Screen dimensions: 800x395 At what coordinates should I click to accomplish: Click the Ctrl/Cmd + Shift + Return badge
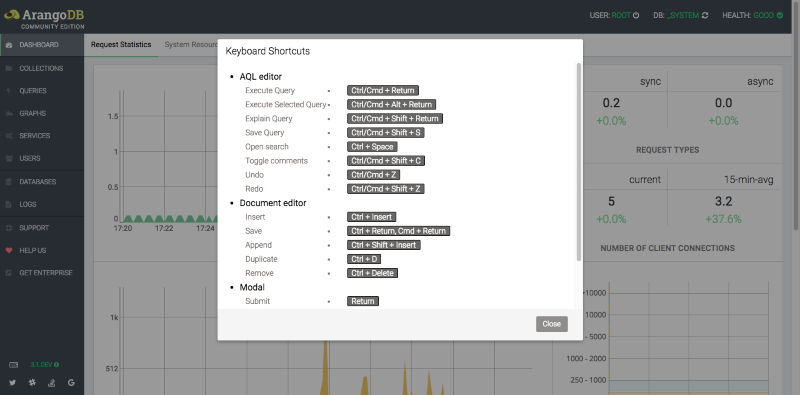(x=395, y=118)
